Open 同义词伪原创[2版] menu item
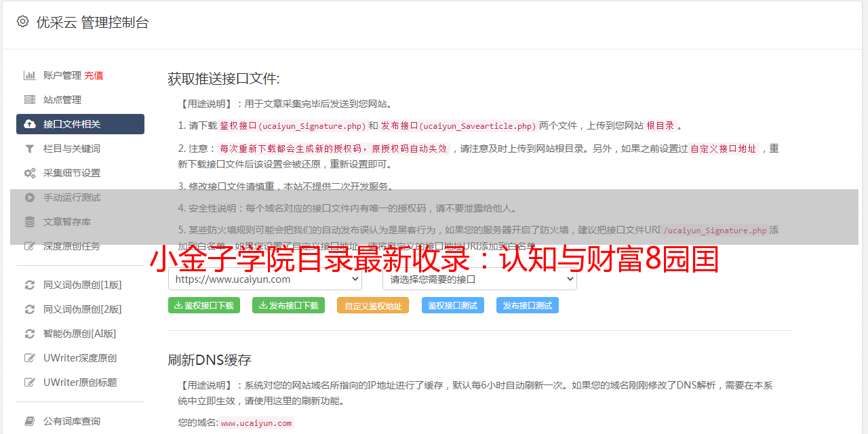The image size is (868, 434). 80,309
